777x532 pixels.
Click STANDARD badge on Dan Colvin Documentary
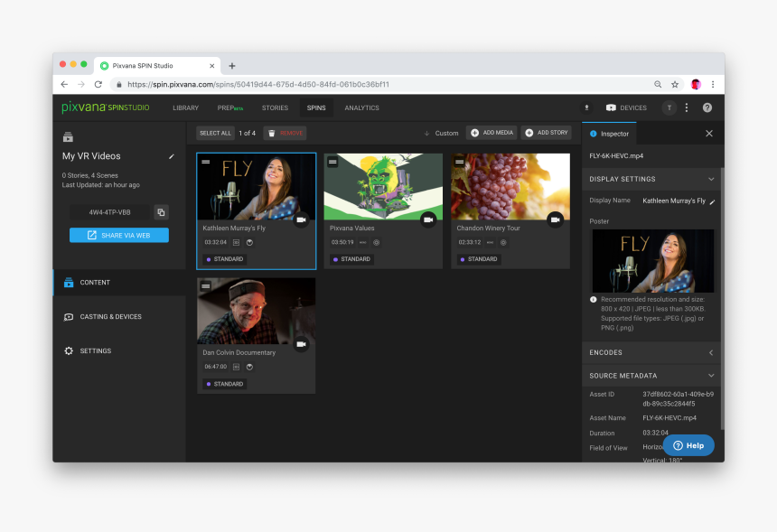pos(225,384)
